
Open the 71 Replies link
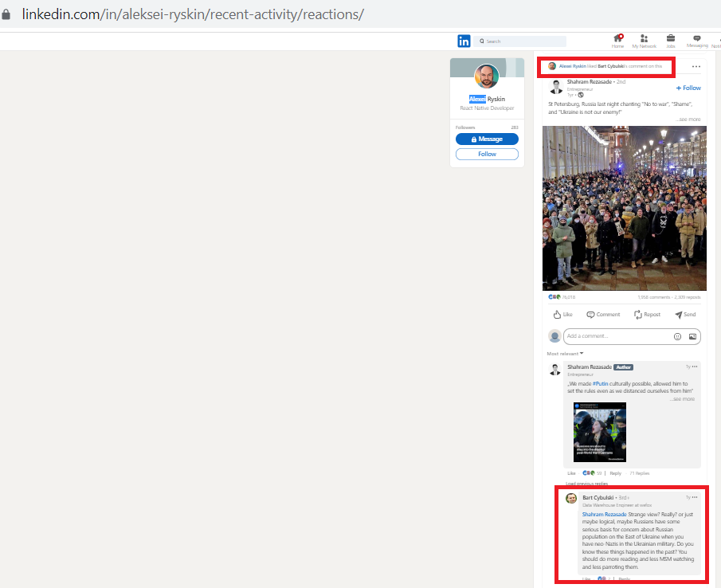639,473
